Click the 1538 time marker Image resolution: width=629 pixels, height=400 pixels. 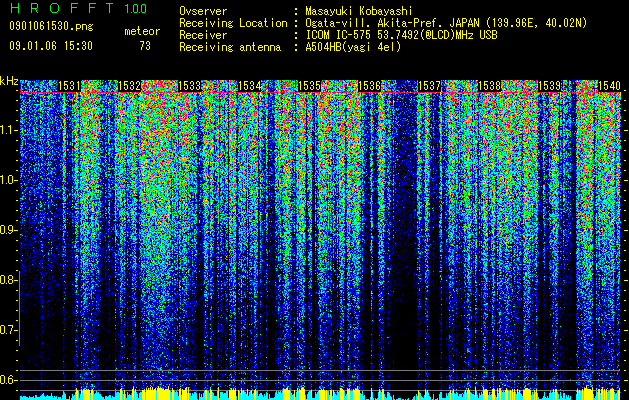pos(489,86)
